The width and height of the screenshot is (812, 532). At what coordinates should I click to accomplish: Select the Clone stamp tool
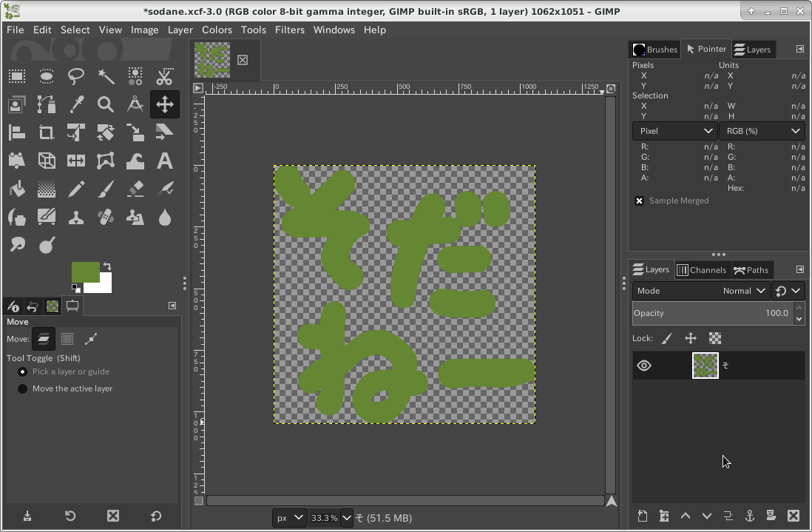click(x=76, y=217)
